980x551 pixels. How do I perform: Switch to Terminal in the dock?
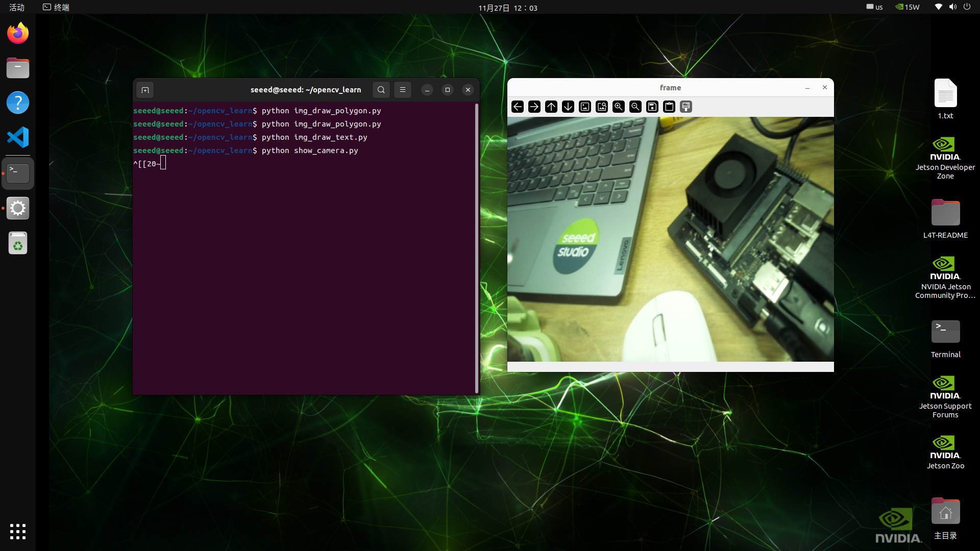click(x=18, y=173)
